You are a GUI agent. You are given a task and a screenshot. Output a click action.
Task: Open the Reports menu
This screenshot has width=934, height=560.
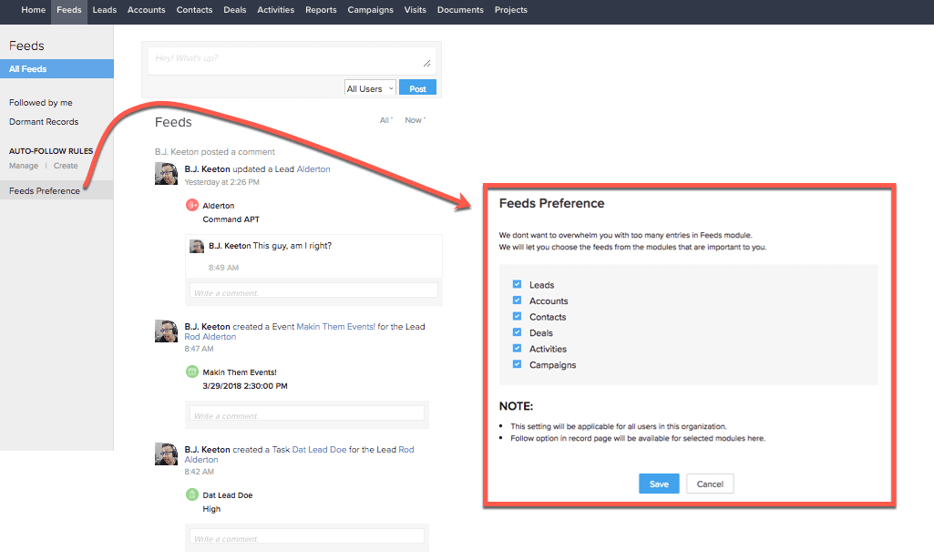coord(320,10)
